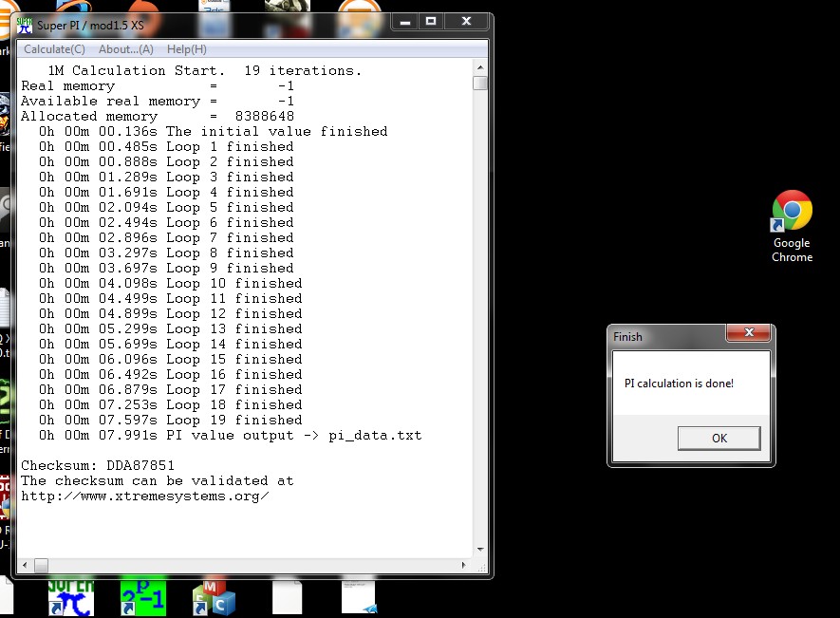Viewport: 840px width, 618px height.
Task: Open the Help(H) menu
Action: point(186,48)
